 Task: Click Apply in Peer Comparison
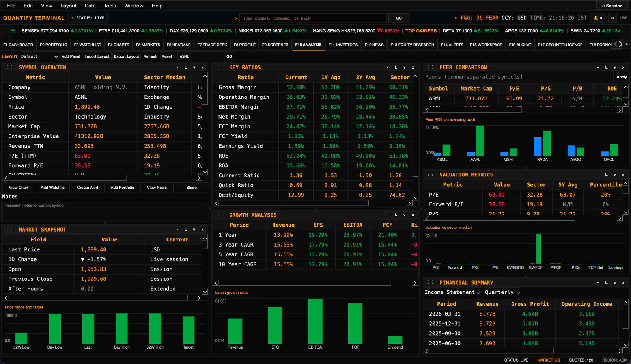click(622, 77)
